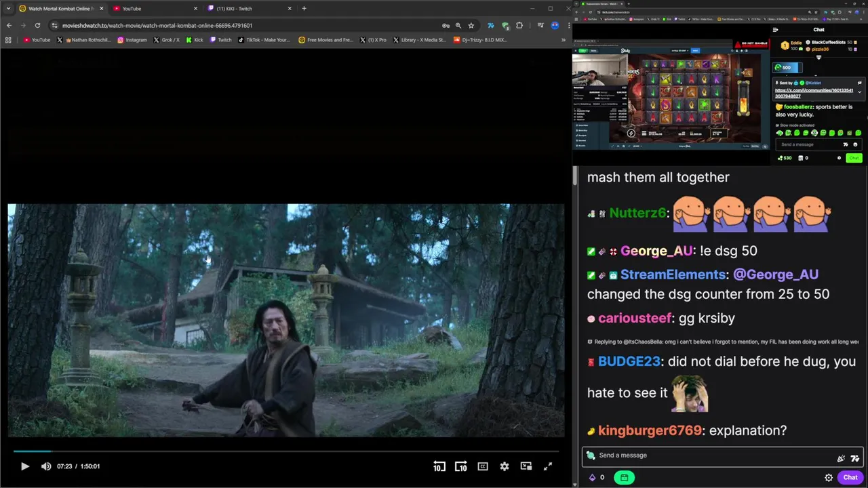Bookmark this page with star icon
This screenshot has width=868, height=488.
pyautogui.click(x=471, y=26)
